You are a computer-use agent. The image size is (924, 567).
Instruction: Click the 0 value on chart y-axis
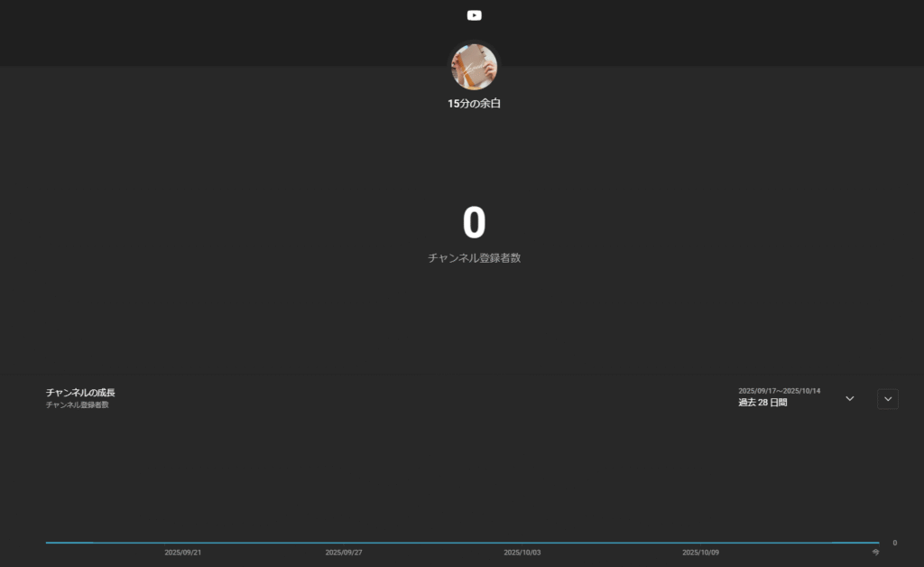point(894,543)
